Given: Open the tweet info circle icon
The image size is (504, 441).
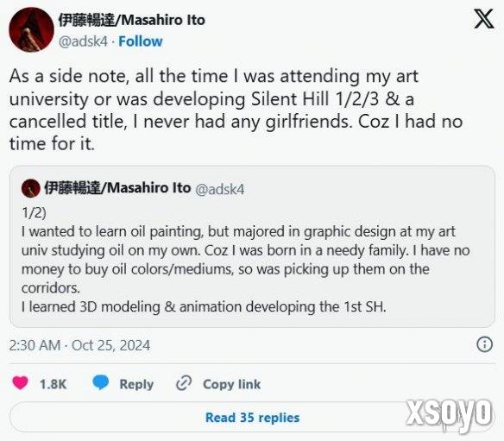Looking at the screenshot, I should [484, 344].
